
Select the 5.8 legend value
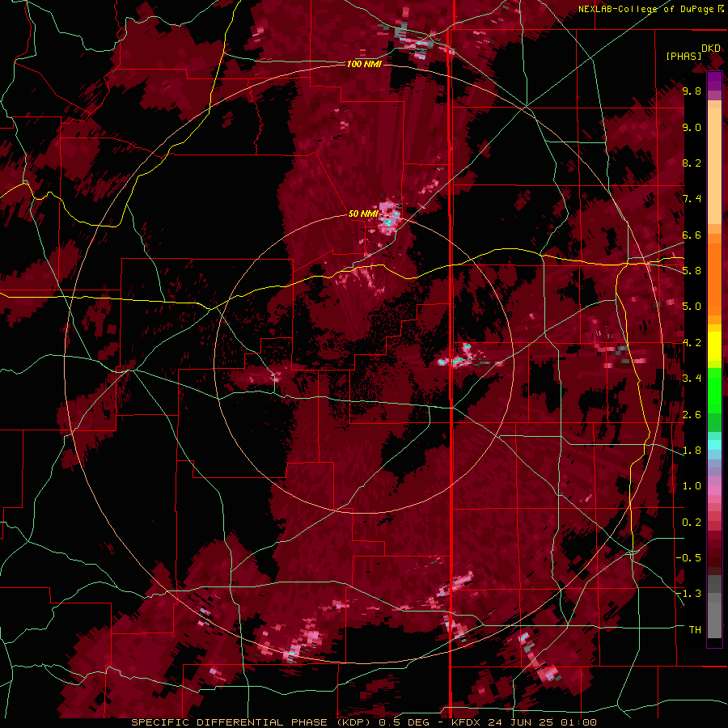click(x=692, y=271)
